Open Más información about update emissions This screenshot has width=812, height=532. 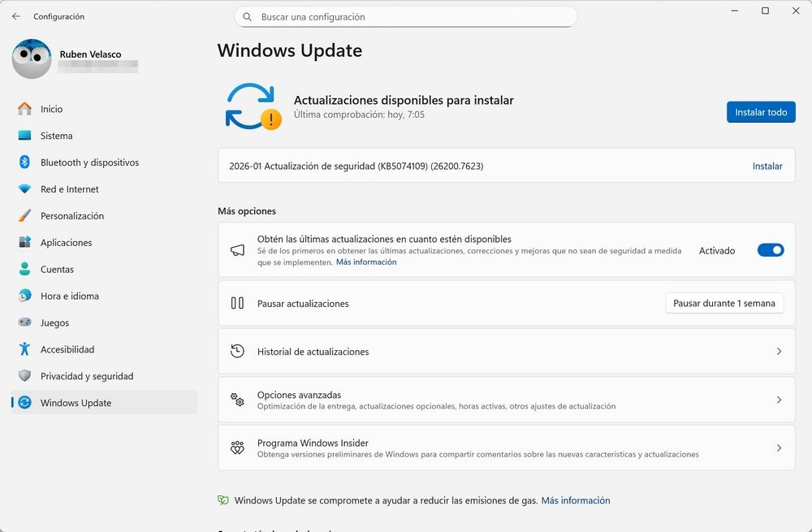576,500
